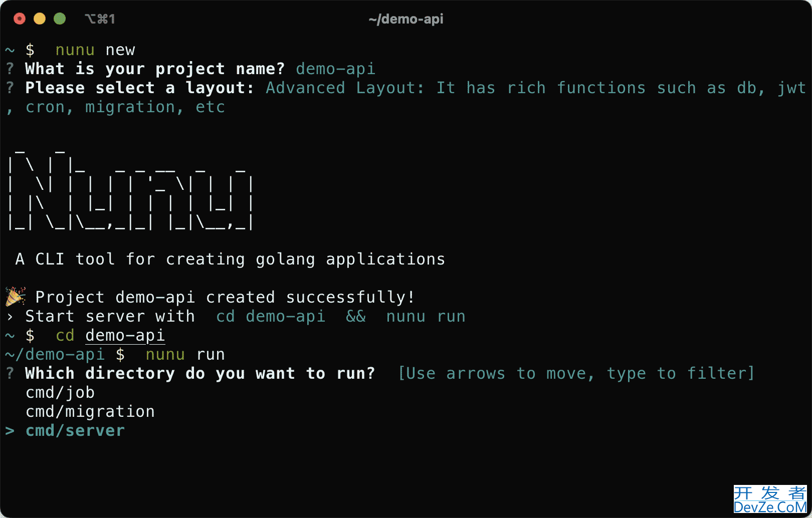Click the > selection arrow beside cmd/server
The image size is (812, 518).
click(x=10, y=430)
